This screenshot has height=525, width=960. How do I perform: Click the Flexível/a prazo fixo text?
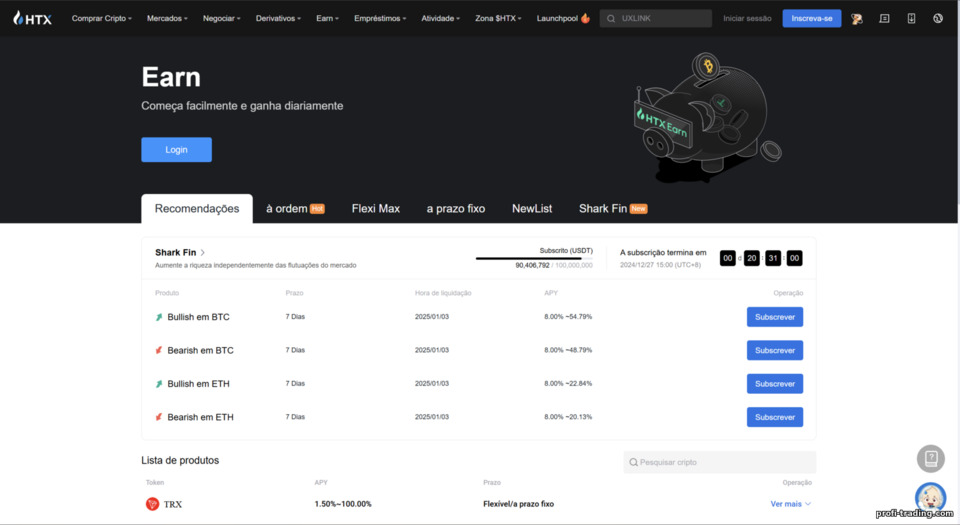(x=518, y=504)
